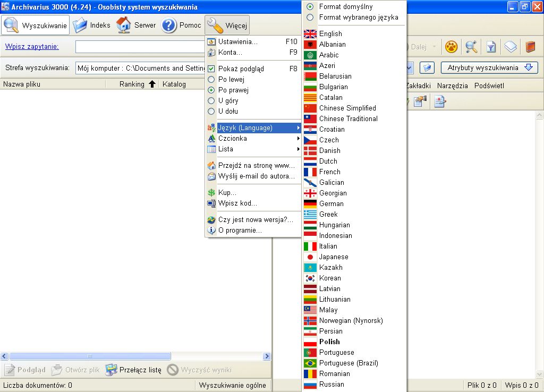
Task: Select Korean language entry
Action: [x=354, y=278]
